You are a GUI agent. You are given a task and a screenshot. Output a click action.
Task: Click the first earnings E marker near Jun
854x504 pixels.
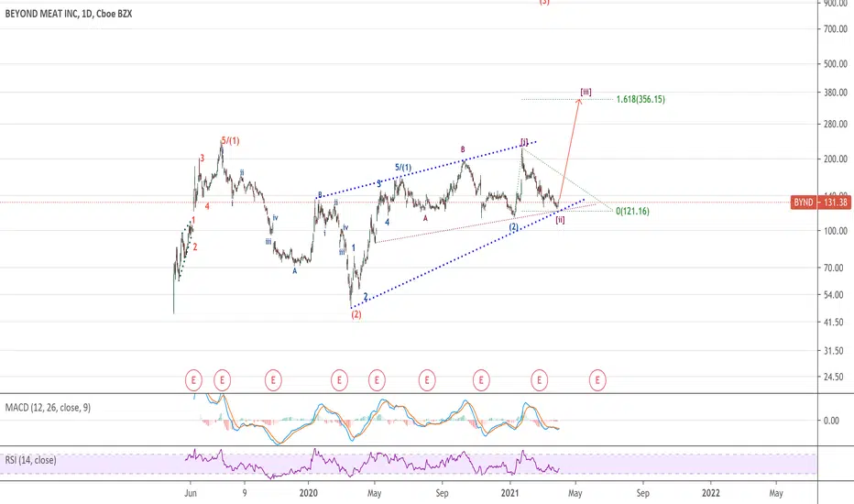tap(193, 380)
